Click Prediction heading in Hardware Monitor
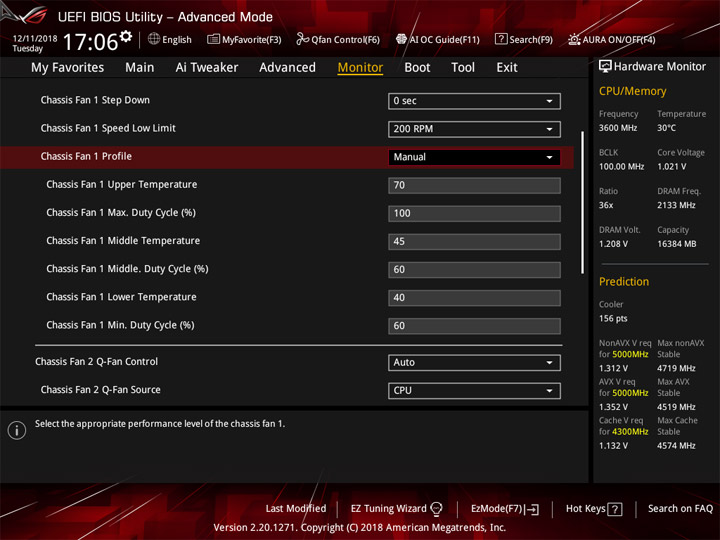 click(624, 281)
